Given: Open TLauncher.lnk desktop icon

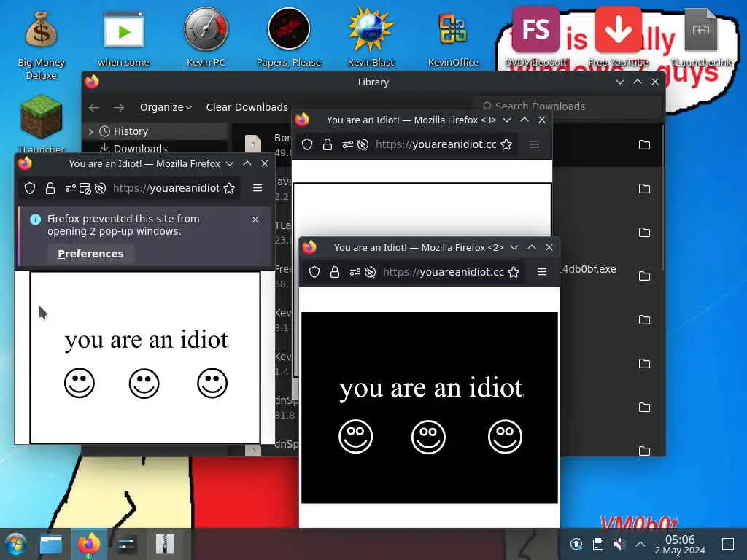Looking at the screenshot, I should click(x=701, y=37).
